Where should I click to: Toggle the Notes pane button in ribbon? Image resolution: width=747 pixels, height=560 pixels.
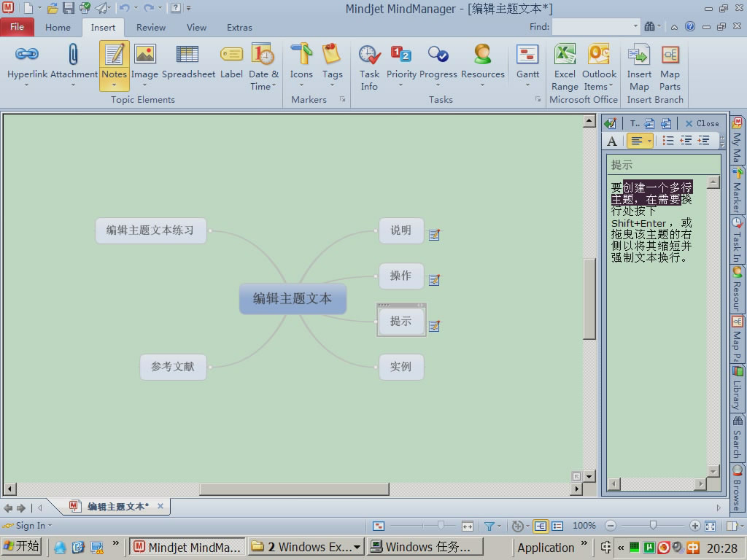tap(115, 65)
